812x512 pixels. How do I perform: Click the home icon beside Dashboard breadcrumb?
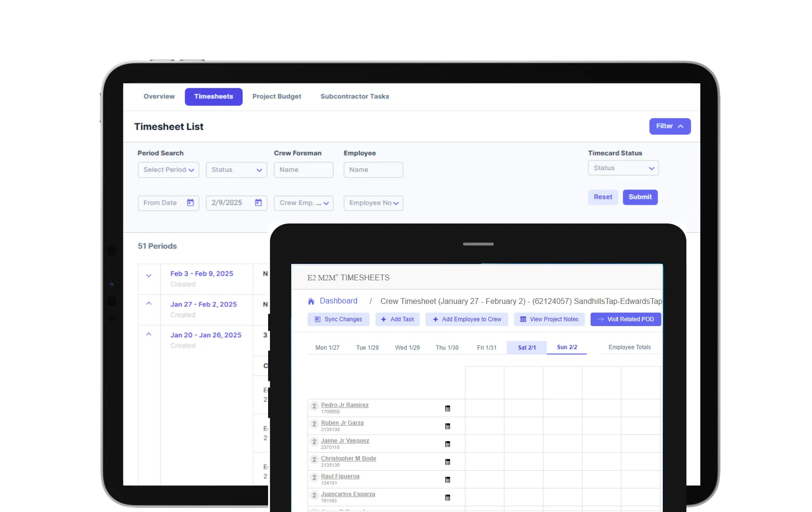point(311,301)
